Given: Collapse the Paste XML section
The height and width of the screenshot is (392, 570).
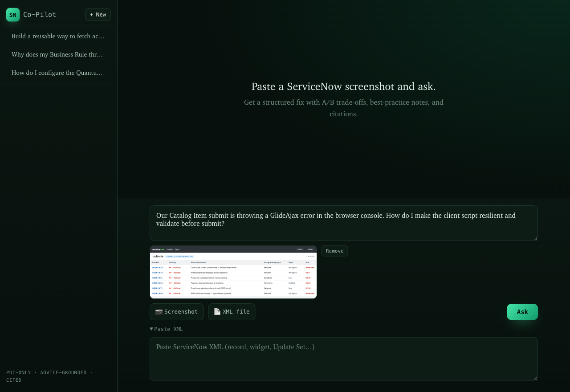Looking at the screenshot, I should (167, 329).
